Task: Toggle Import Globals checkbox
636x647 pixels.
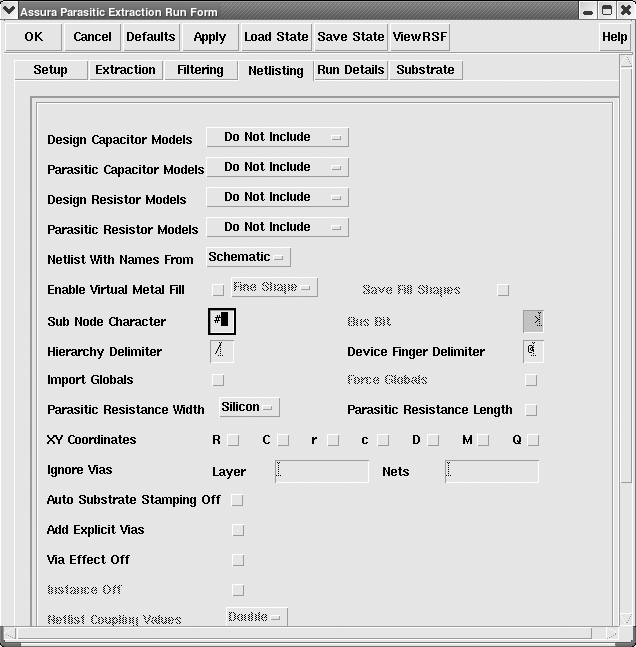Action: tap(218, 380)
